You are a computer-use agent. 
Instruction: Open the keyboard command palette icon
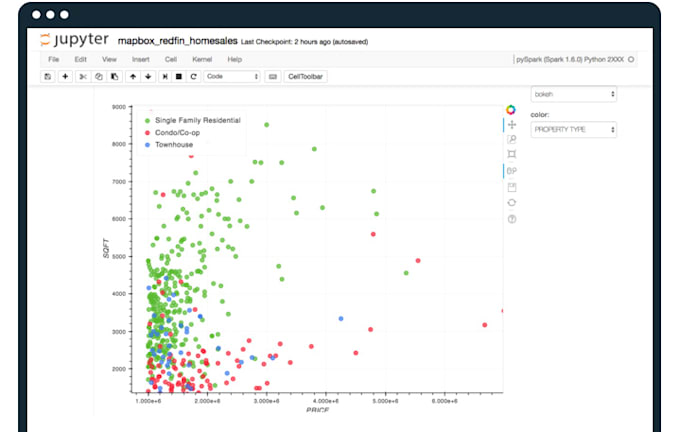coord(272,76)
